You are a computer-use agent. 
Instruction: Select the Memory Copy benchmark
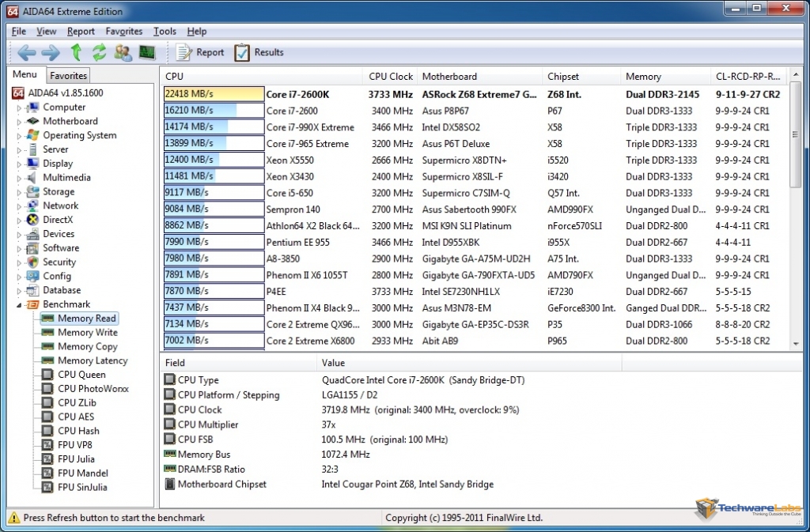tap(87, 346)
